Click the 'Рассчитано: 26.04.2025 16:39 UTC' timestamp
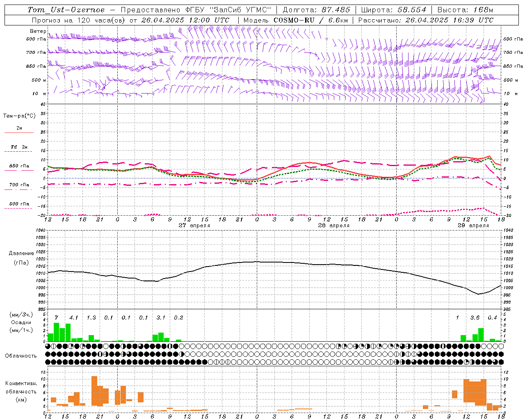Viewport: 525px width, 420px height. 426,20
